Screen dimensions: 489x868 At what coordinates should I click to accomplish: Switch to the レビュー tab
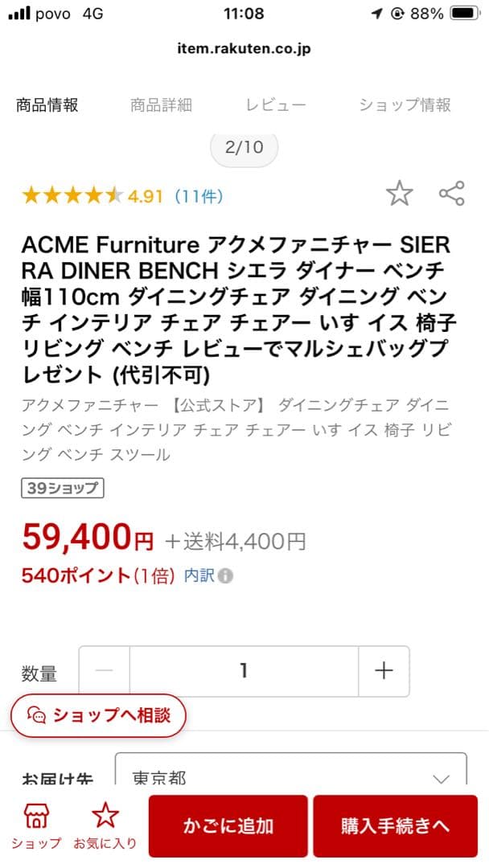coord(276,104)
